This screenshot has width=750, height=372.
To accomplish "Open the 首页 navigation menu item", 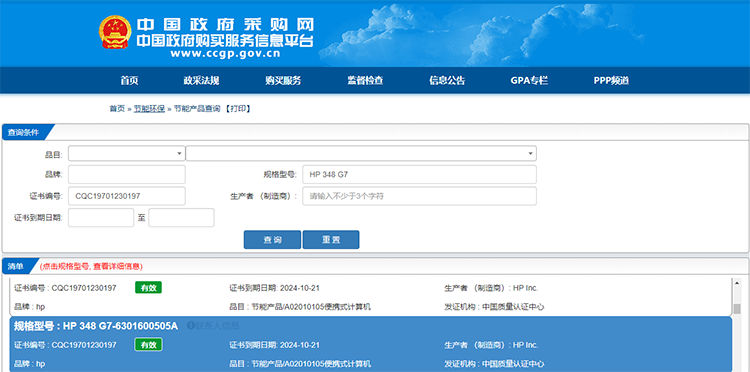I will [129, 81].
